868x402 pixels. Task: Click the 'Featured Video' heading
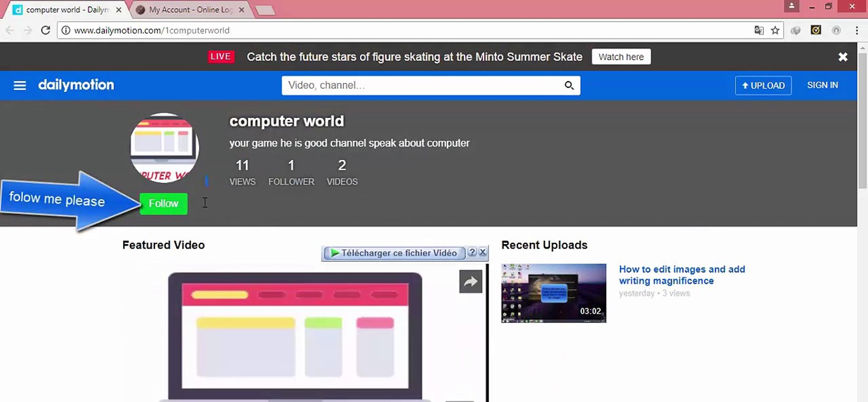(163, 245)
